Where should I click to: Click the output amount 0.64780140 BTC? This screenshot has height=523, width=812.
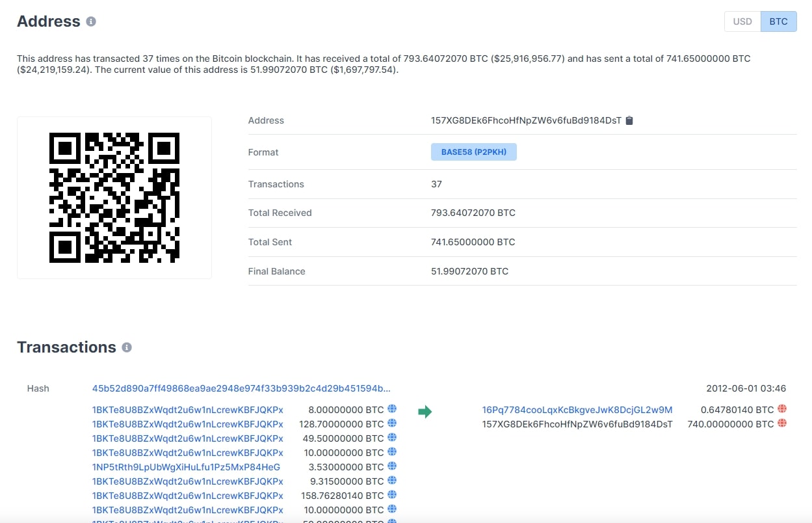tap(737, 410)
